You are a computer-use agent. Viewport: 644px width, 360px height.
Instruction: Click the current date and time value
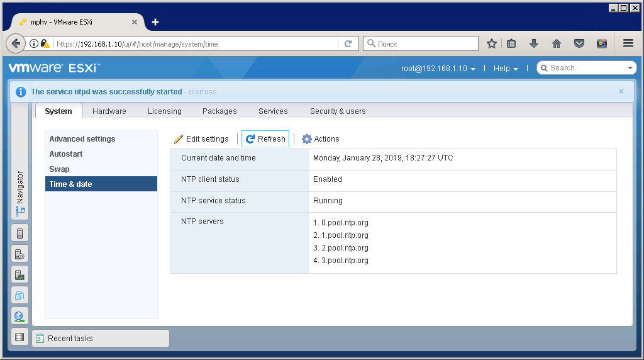point(383,158)
